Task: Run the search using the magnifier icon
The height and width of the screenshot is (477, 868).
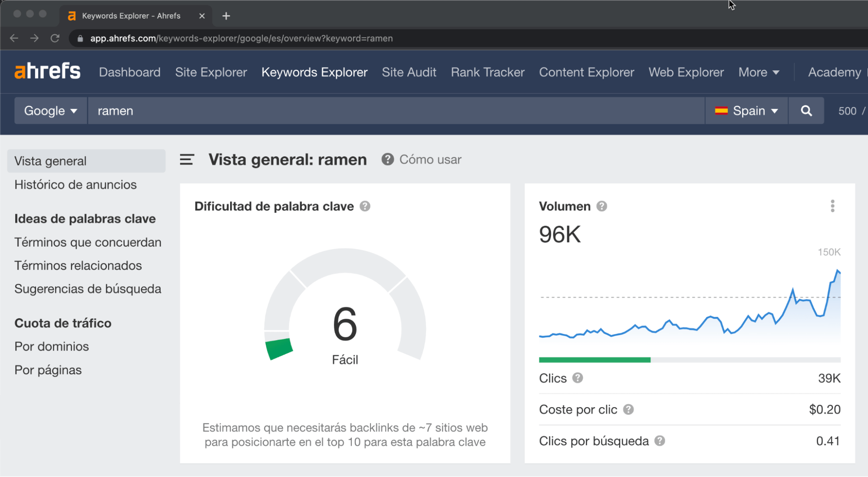Action: pyautogui.click(x=806, y=111)
